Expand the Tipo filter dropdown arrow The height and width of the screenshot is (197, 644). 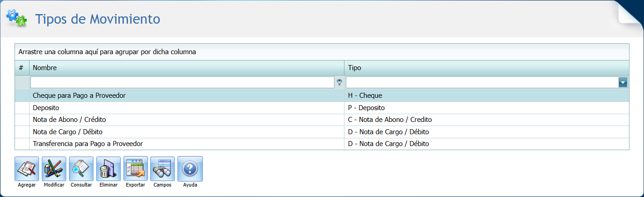[x=623, y=82]
